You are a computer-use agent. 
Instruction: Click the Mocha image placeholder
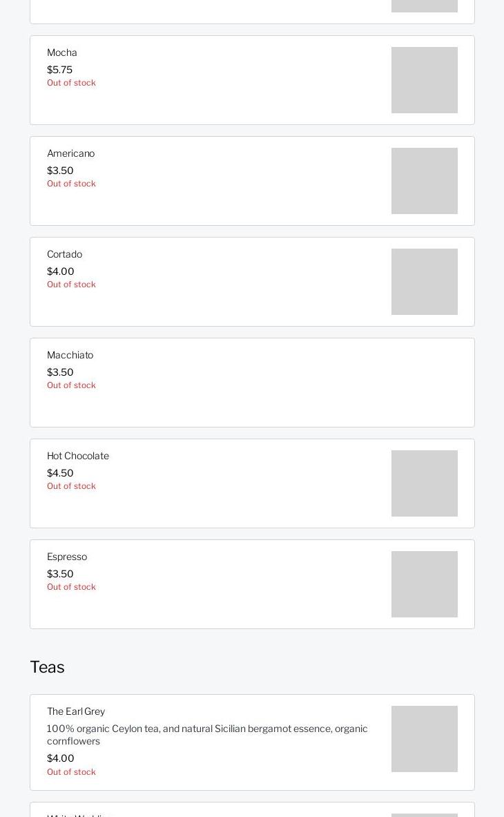click(x=424, y=80)
